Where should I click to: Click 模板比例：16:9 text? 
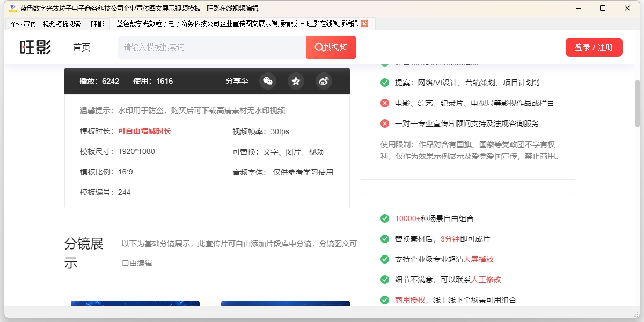(106, 172)
